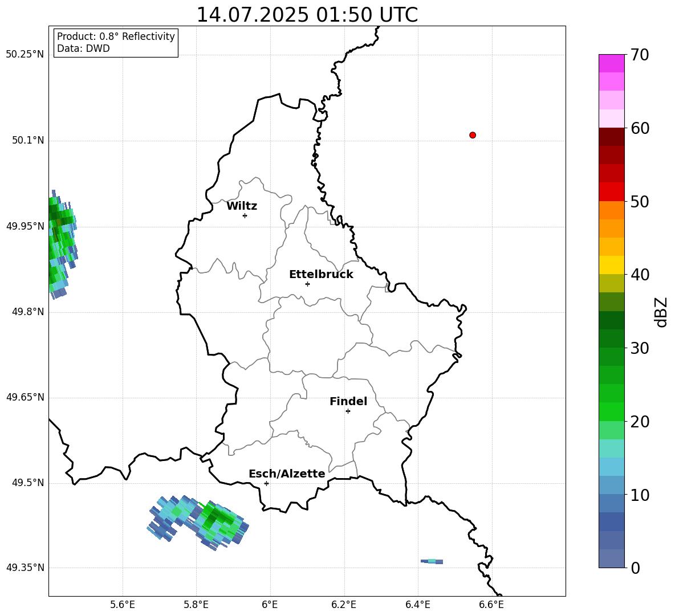
Task: Click the Ettelbruck label
Action: click(321, 275)
